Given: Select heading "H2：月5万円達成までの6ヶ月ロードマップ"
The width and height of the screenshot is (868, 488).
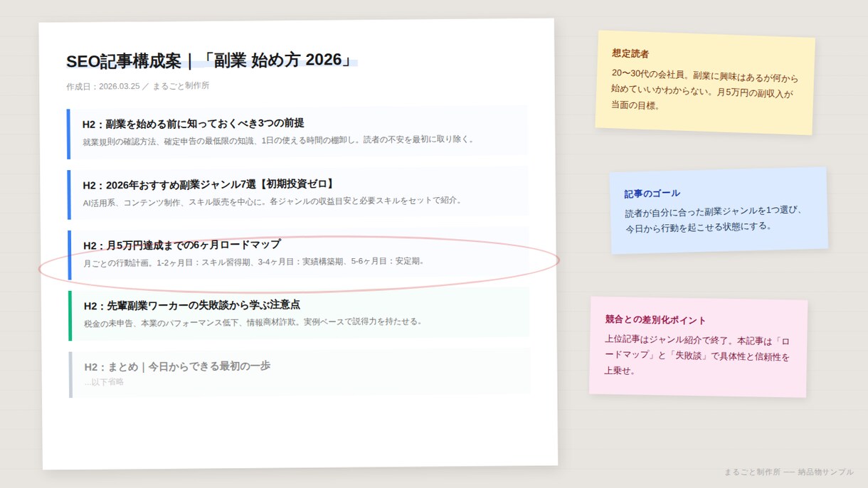Looking at the screenshot, I should tap(182, 245).
